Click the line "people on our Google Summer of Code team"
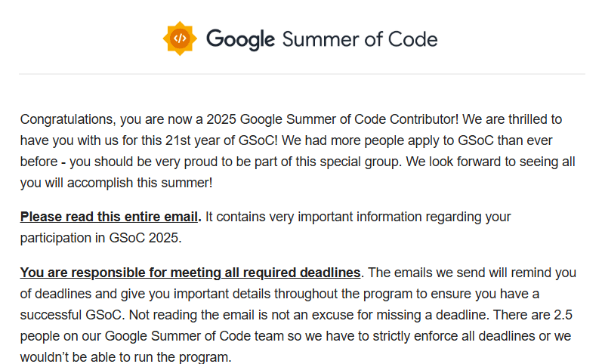602x364 pixels. click(151, 335)
